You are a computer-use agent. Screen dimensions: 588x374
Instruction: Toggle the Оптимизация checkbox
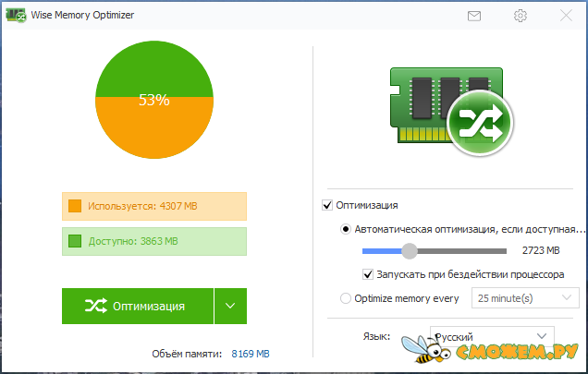point(327,205)
